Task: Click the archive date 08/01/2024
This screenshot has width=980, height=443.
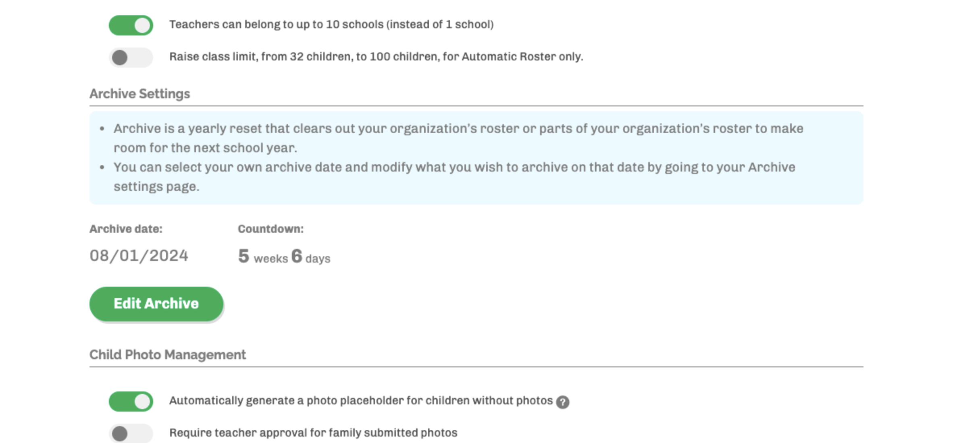Action: click(x=139, y=256)
